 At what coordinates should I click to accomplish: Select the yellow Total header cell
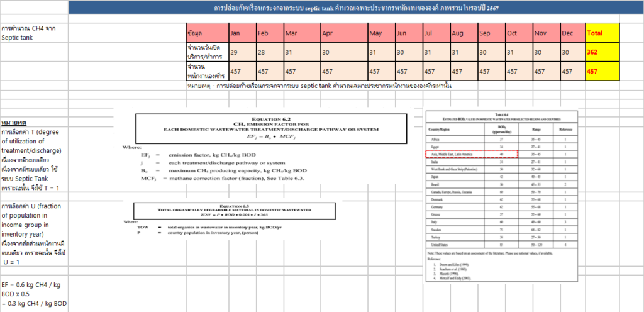(602, 33)
